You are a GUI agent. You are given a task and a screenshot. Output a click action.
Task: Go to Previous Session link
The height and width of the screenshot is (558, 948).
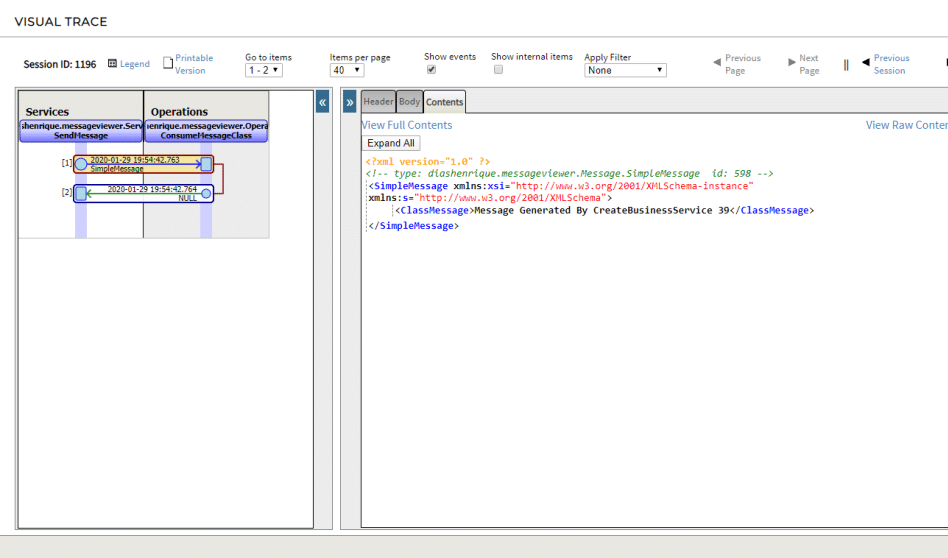pyautogui.click(x=891, y=64)
